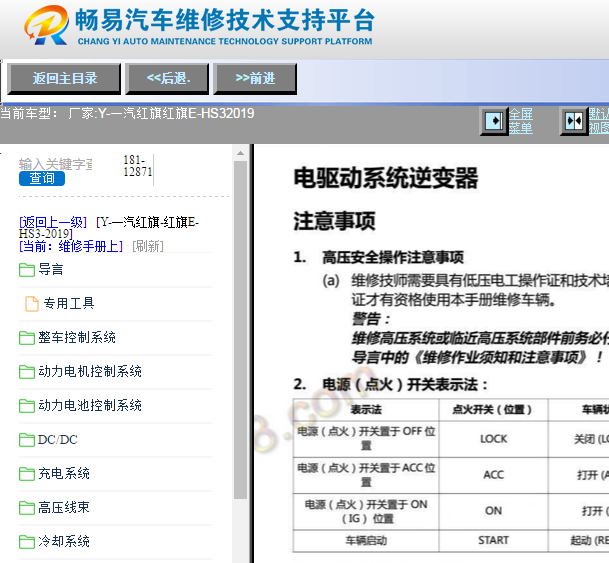Open the 高压线束 folder icon
Image resolution: width=609 pixels, height=563 pixels.
(27, 508)
